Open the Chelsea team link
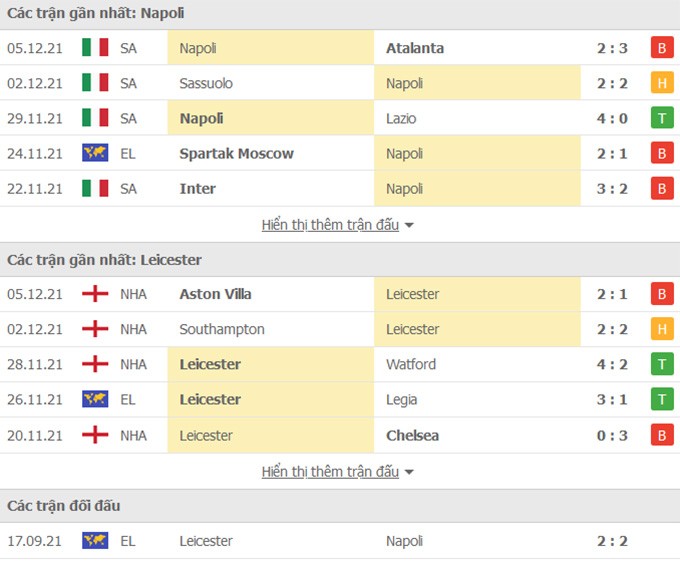The image size is (680, 561). pos(412,435)
